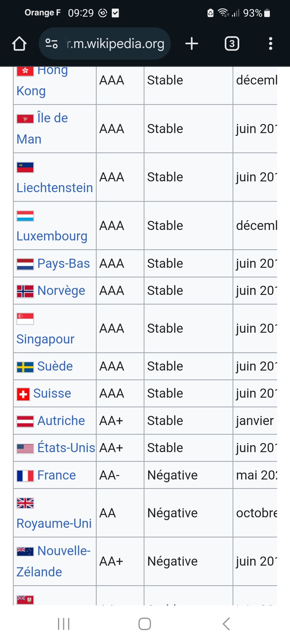Open the Liechtenstein link

(x=55, y=188)
